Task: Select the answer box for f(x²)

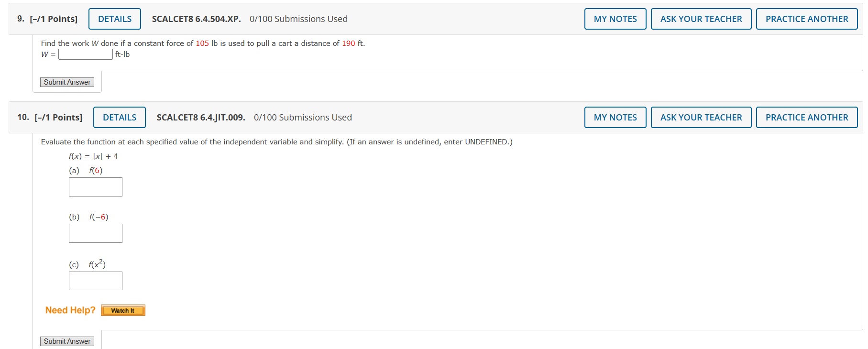Action: click(95, 281)
